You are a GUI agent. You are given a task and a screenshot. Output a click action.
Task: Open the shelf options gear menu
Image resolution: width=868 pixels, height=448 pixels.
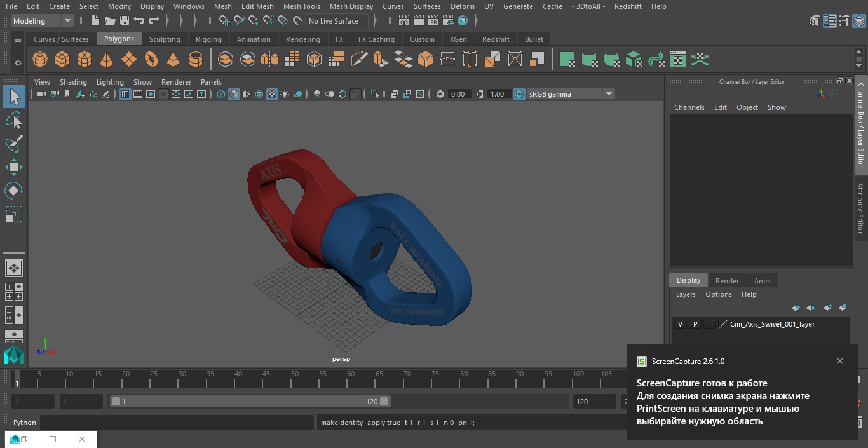(x=18, y=62)
